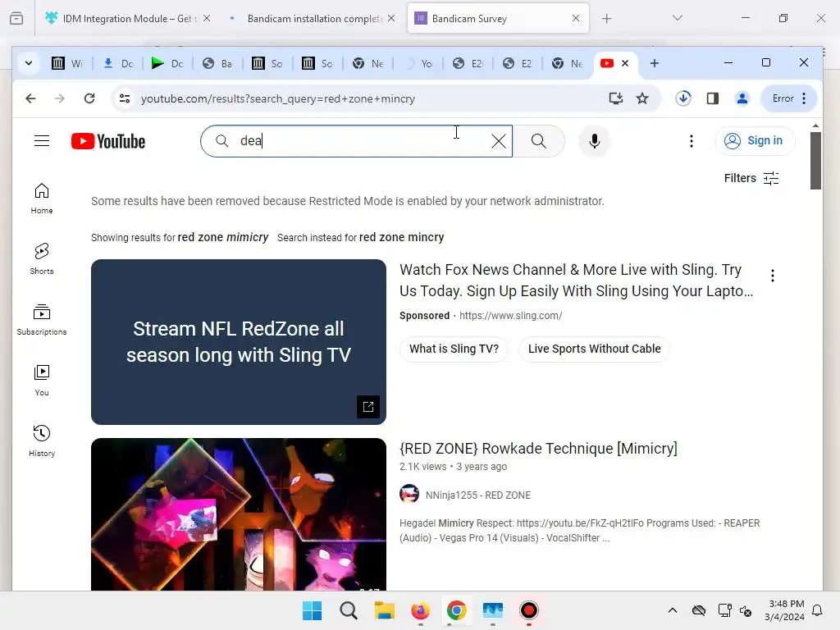Reload the YouTube page
Screen dimensions: 840x630
pos(89,98)
